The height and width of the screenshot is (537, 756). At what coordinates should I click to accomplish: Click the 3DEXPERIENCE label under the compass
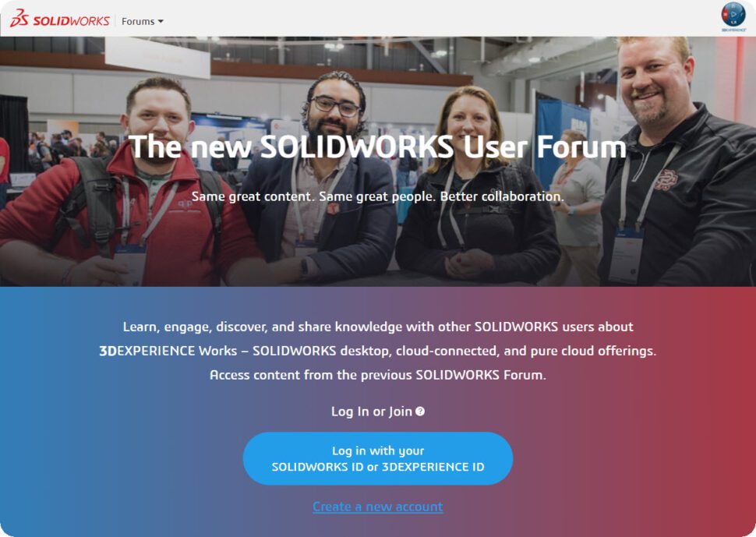(x=734, y=30)
